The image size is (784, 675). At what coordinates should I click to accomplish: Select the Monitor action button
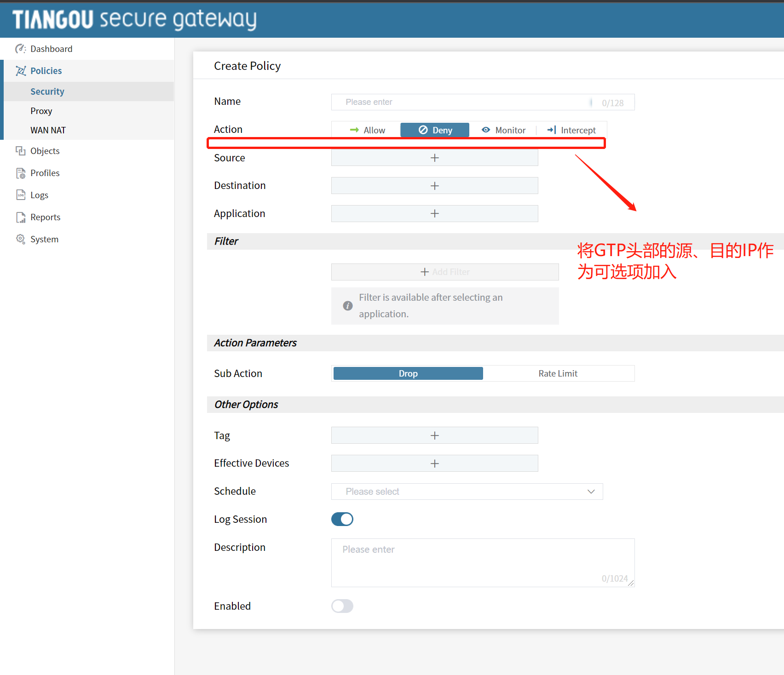click(x=503, y=130)
